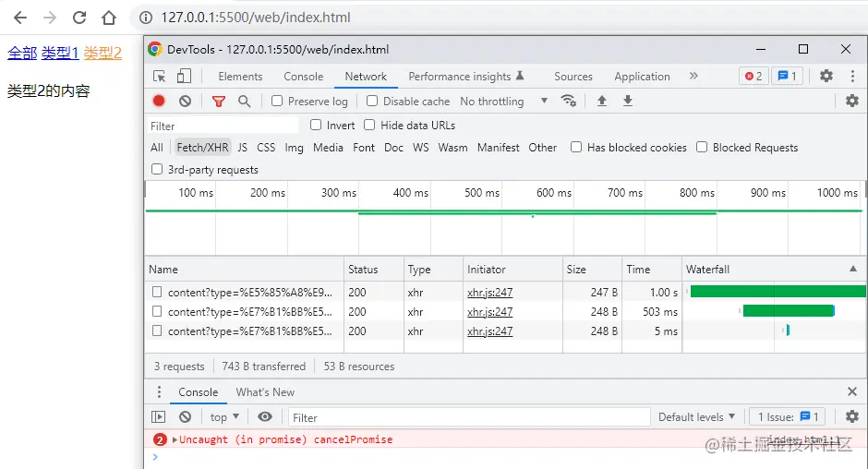Open the issues badge showing 1 in toolbar
868x469 pixels.
point(787,76)
